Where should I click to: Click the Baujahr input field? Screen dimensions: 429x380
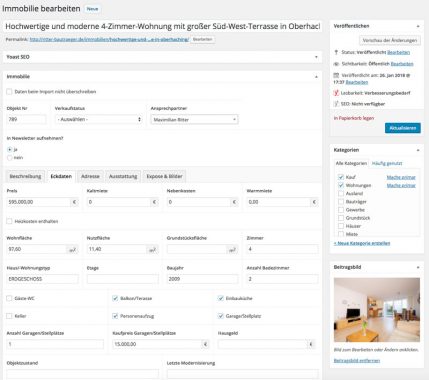tap(202, 279)
